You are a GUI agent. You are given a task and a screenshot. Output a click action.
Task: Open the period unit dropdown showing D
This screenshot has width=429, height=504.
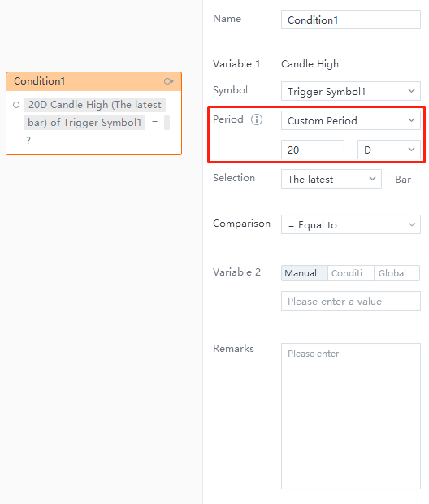tap(389, 150)
